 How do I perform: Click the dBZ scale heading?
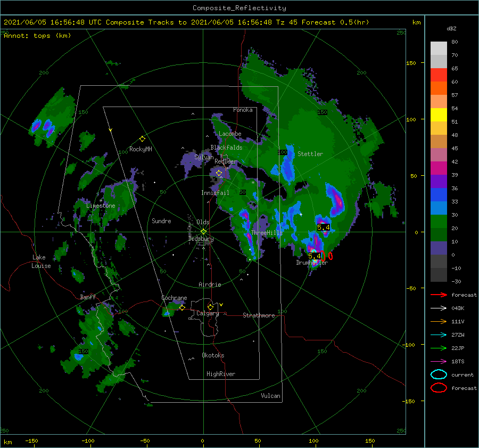451,28
